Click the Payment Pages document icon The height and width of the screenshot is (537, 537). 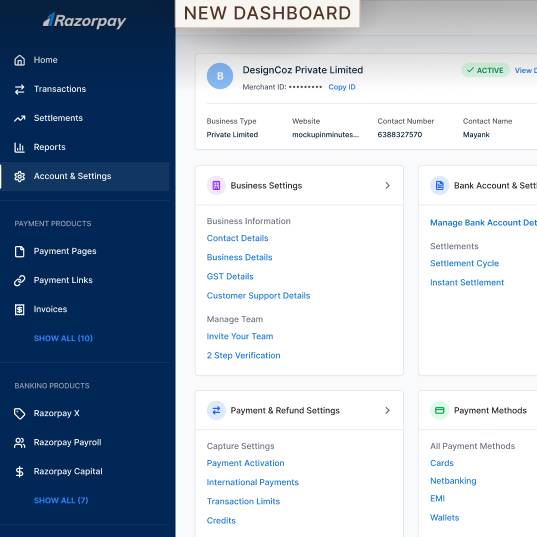[20, 251]
